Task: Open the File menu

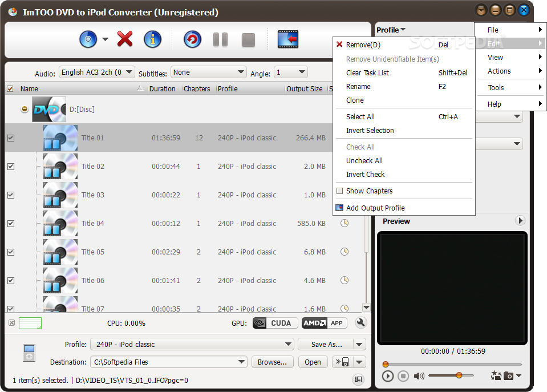Action: pyautogui.click(x=510, y=30)
